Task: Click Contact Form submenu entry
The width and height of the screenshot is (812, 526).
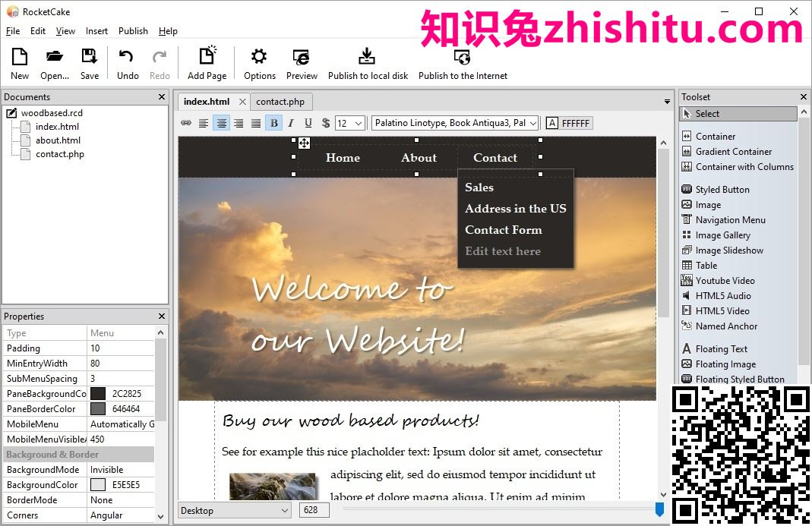Action: coord(504,230)
